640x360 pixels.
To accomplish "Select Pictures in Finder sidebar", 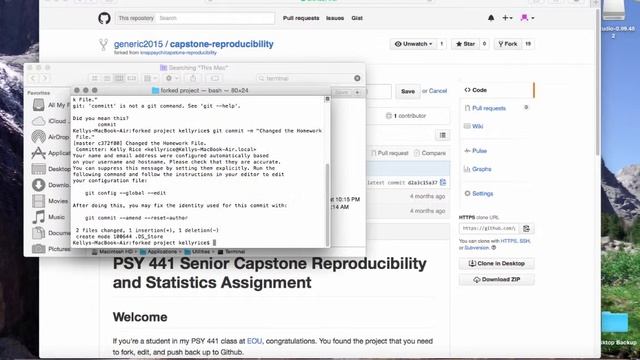I will pos(50,249).
